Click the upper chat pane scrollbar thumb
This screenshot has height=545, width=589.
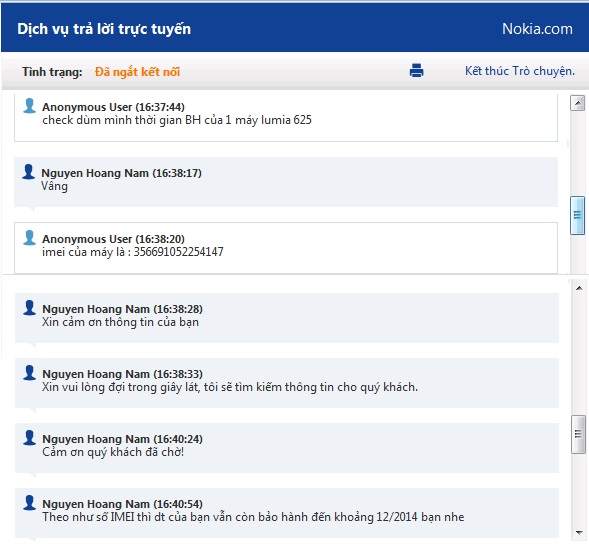[577, 216]
